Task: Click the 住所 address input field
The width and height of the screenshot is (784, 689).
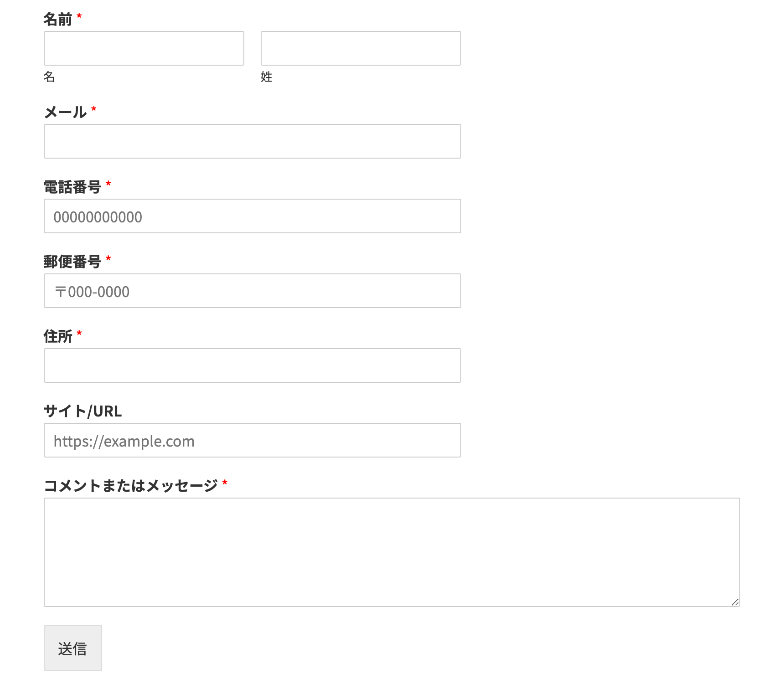Action: [252, 365]
